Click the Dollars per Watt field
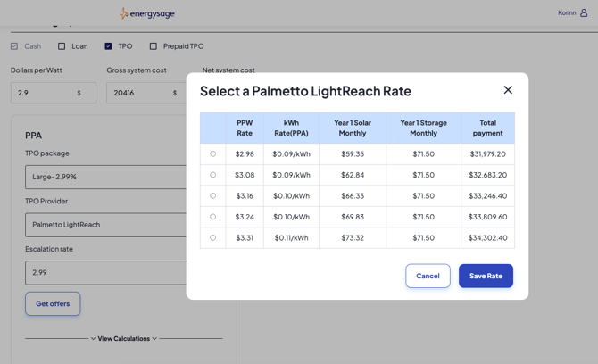The height and width of the screenshot is (364, 598). (x=54, y=93)
